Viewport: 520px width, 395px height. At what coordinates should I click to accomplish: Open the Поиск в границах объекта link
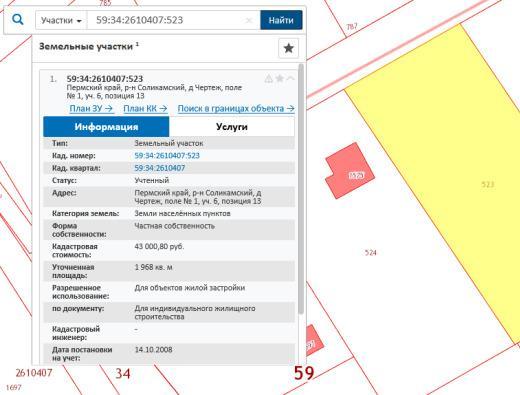point(236,108)
